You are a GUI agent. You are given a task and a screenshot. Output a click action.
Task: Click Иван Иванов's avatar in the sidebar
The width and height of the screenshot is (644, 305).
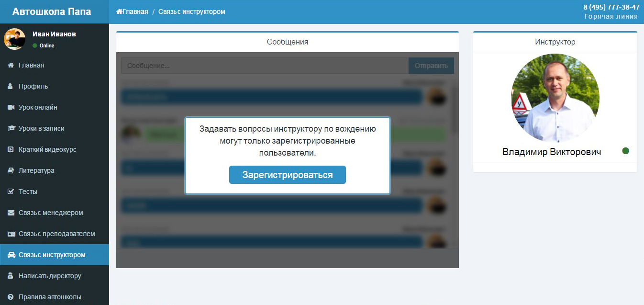tap(15, 39)
